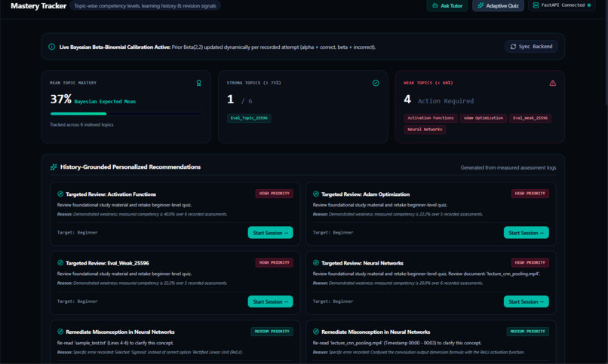Screen dimensions: 608x364
Task: Click the 20.0% competency reason for Neural Networks
Action: pyautogui.click(x=398, y=283)
